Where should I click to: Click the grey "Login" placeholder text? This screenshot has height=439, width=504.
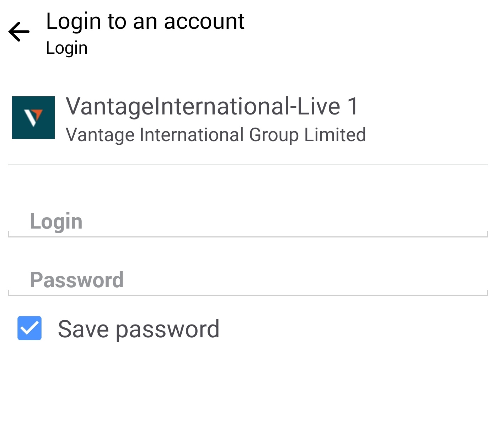(x=56, y=221)
